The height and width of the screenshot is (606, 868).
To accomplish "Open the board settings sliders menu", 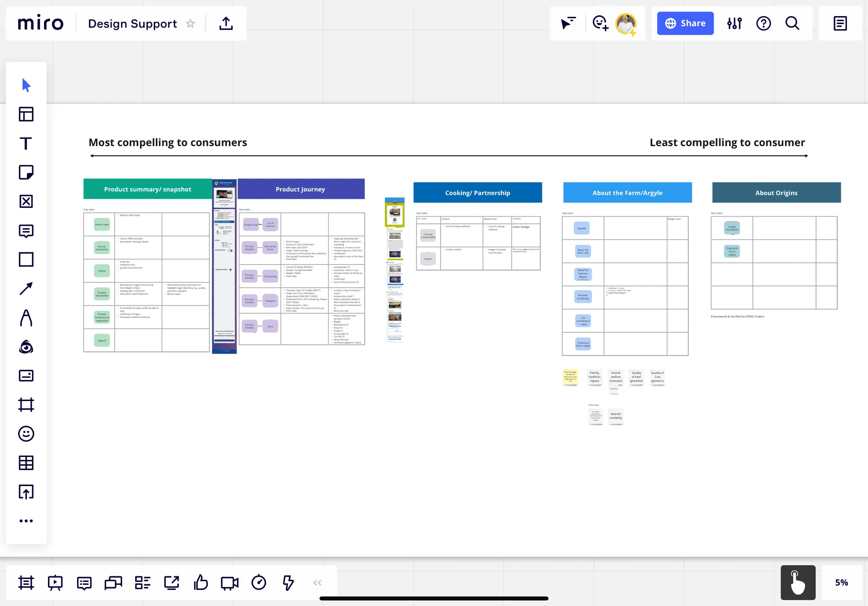I will point(734,23).
